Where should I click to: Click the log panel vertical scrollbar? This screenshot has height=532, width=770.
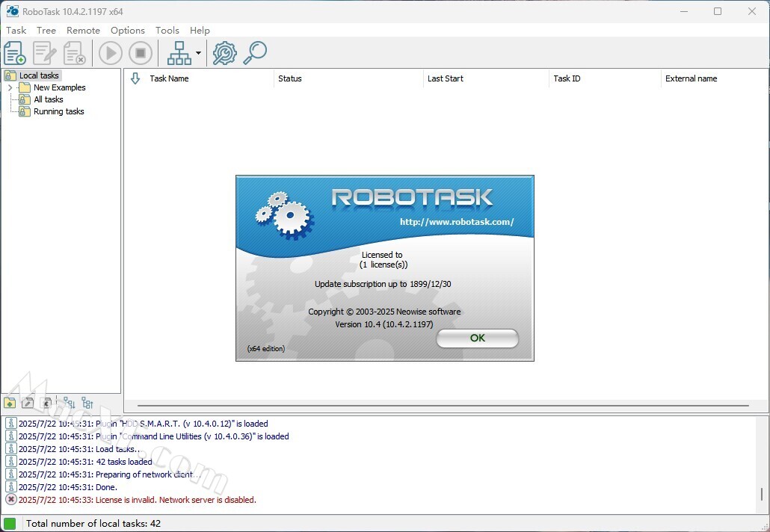762,493
